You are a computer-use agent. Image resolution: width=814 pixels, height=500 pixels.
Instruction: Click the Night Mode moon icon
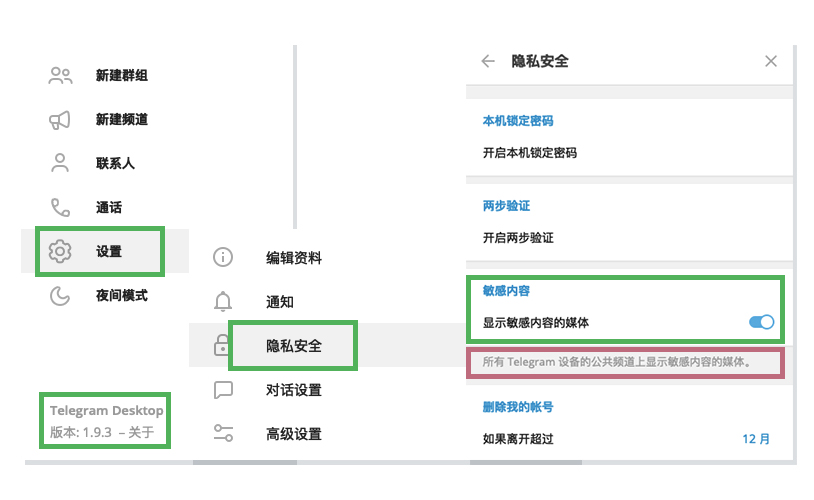point(60,295)
